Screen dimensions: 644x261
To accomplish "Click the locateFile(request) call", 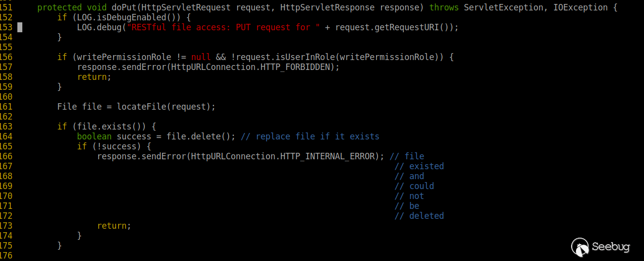I will click(166, 107).
